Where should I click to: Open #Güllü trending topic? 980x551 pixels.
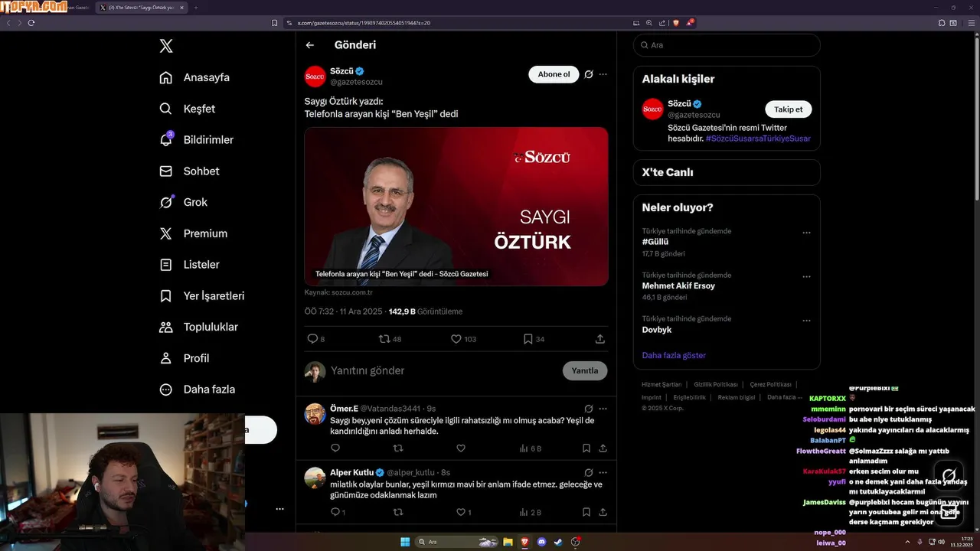(655, 242)
